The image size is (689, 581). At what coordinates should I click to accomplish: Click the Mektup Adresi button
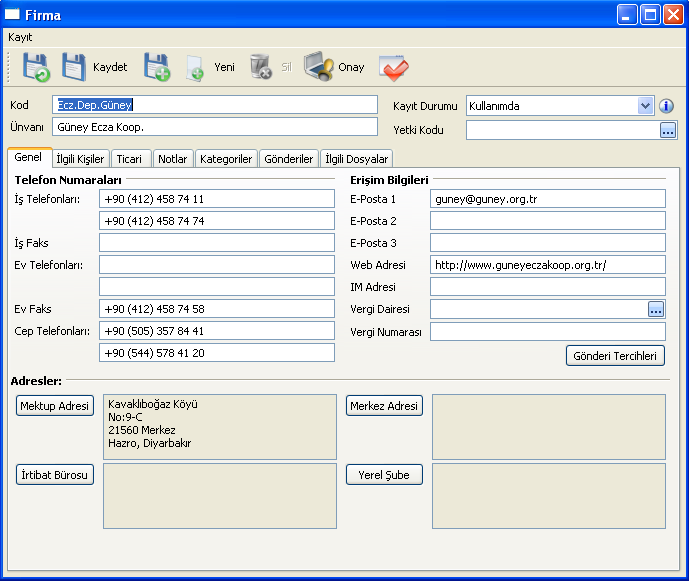[55, 406]
